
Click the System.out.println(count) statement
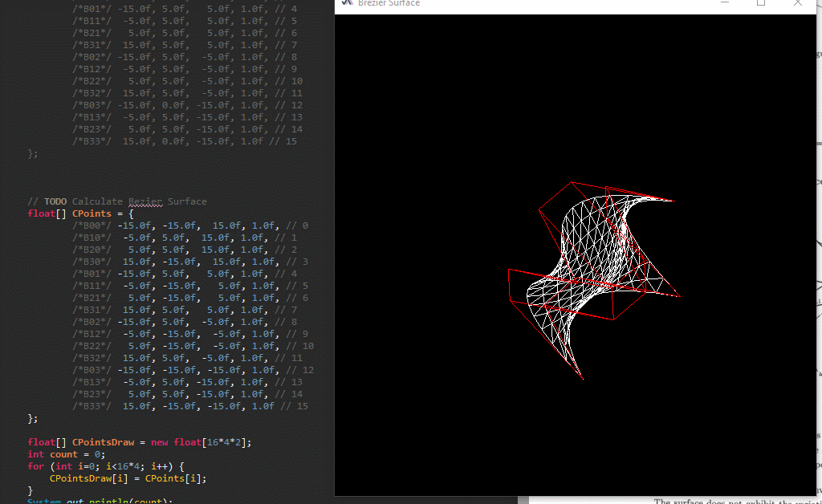pos(100,501)
